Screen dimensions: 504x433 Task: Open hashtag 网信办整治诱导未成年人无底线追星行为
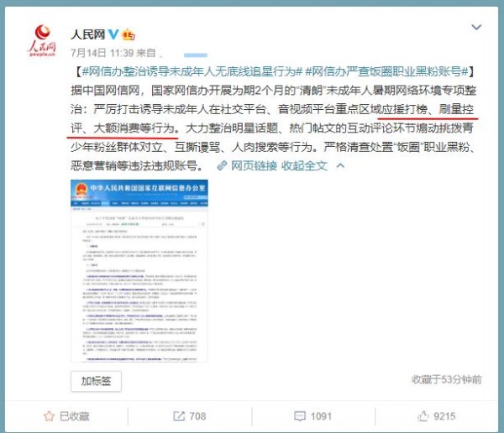coord(192,71)
